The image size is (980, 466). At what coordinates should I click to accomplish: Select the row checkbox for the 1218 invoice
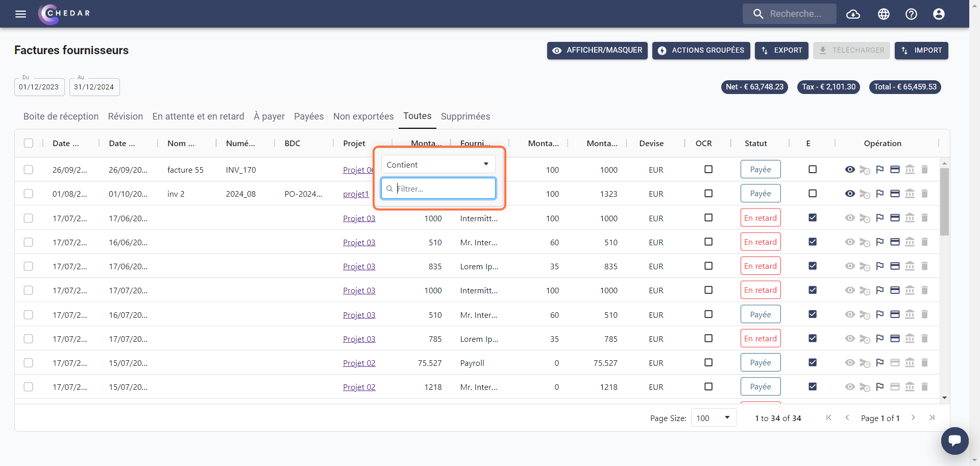[x=29, y=387]
